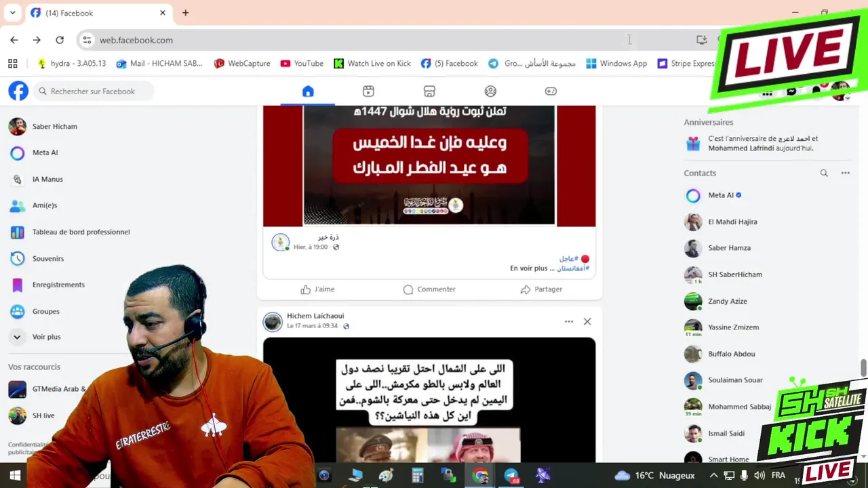Search contacts with magnifier icon

point(824,173)
